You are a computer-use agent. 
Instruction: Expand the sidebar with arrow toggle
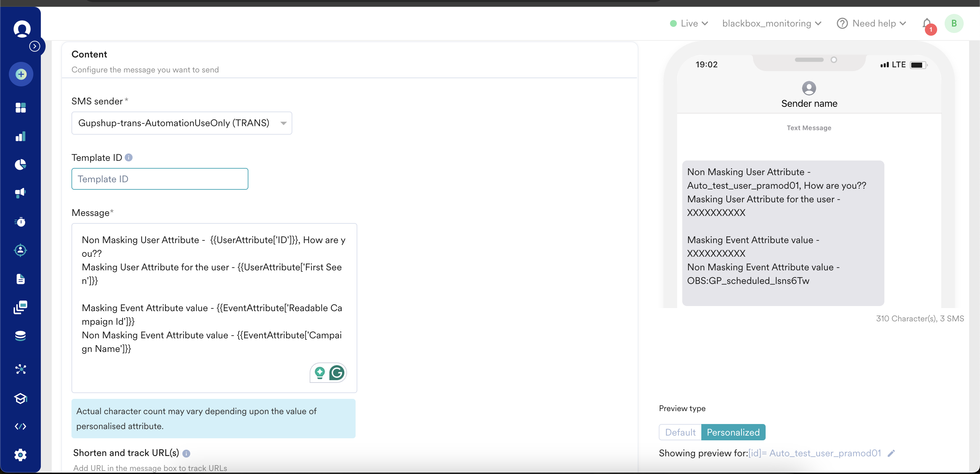pyautogui.click(x=35, y=46)
